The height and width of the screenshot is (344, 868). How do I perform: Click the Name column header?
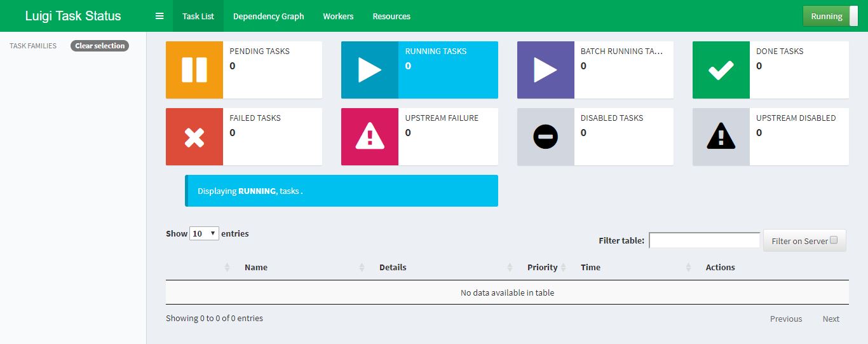(256, 267)
